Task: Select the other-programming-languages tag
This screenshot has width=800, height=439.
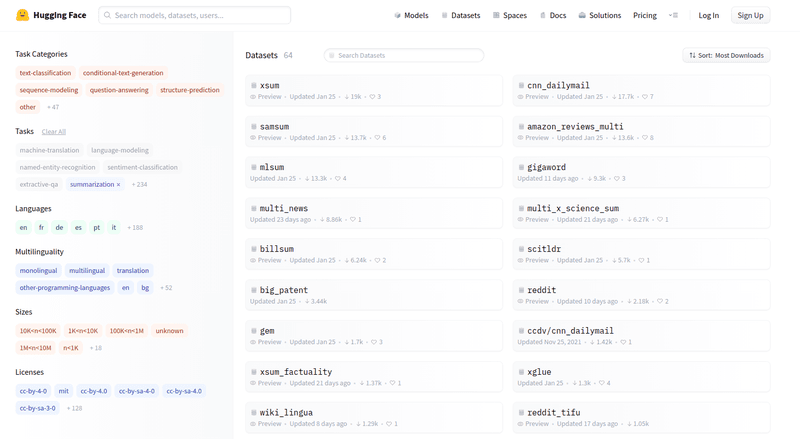Action: coord(65,288)
